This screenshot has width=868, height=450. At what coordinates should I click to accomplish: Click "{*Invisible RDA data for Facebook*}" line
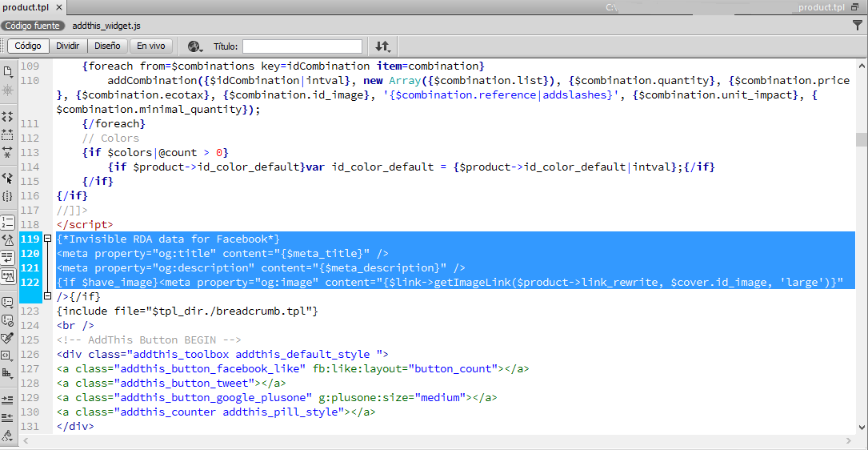coord(168,239)
